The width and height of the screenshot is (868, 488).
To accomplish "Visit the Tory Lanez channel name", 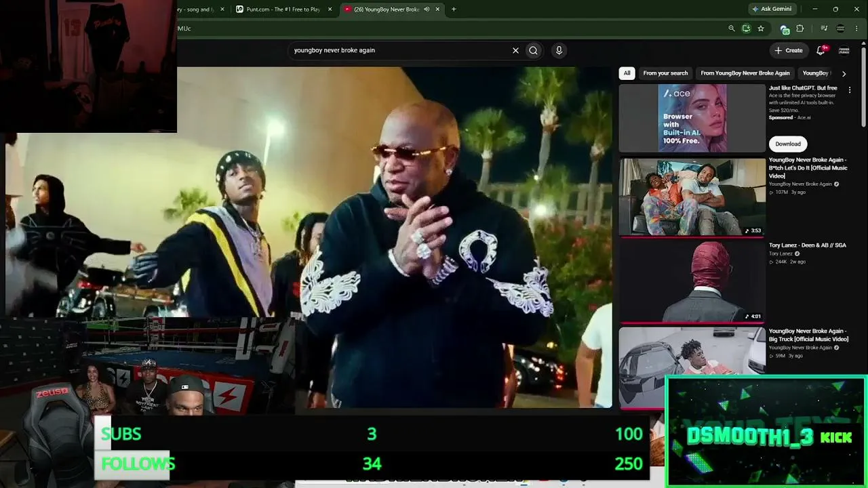I will point(781,253).
